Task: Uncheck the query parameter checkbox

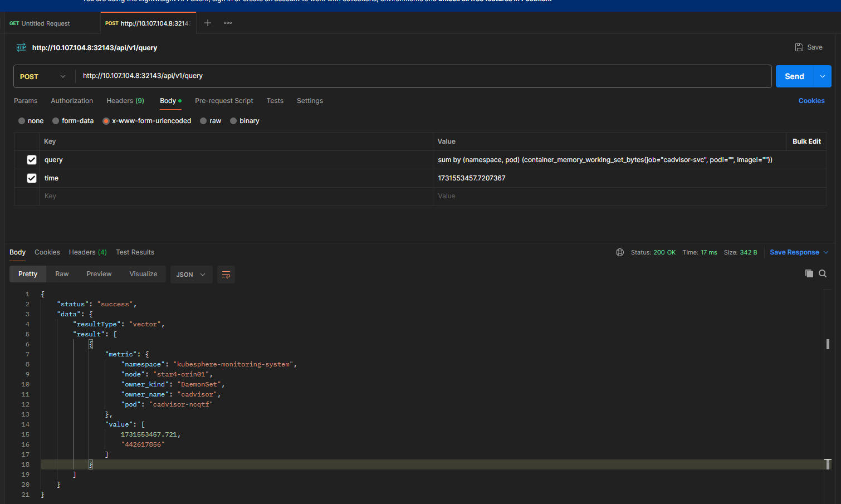Action: (x=32, y=160)
